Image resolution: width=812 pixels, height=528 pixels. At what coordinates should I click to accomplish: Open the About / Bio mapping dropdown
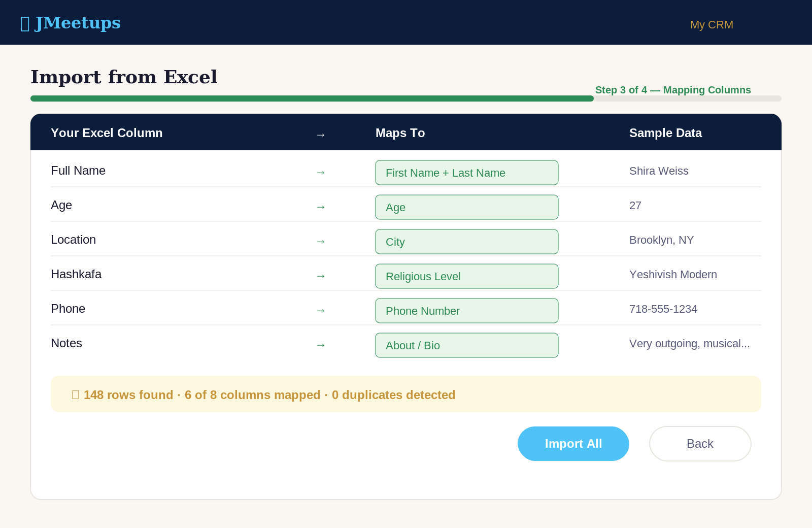(x=466, y=345)
